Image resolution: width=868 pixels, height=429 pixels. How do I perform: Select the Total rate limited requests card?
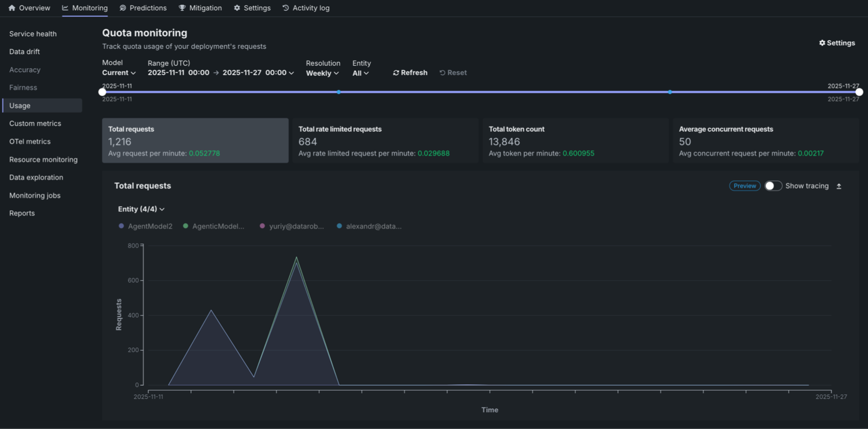click(x=385, y=140)
